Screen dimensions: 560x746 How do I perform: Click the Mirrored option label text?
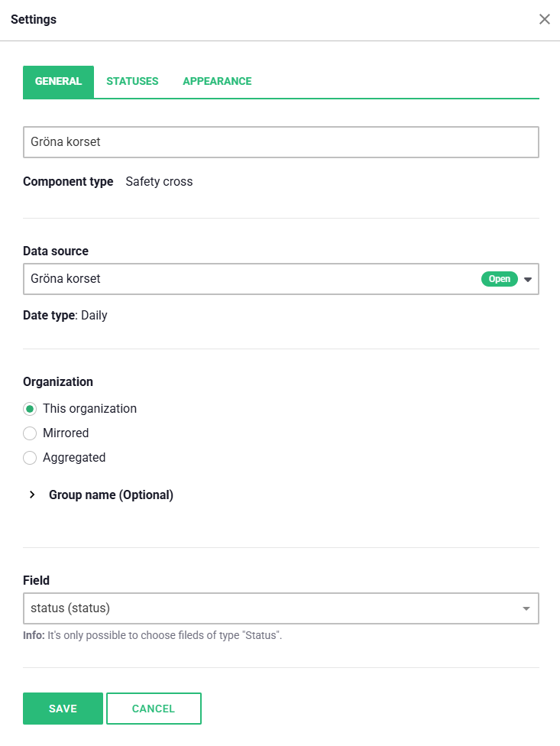66,433
